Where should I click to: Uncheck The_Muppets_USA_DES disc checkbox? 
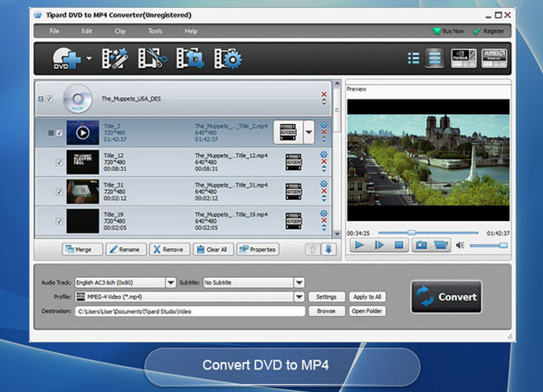(x=49, y=99)
